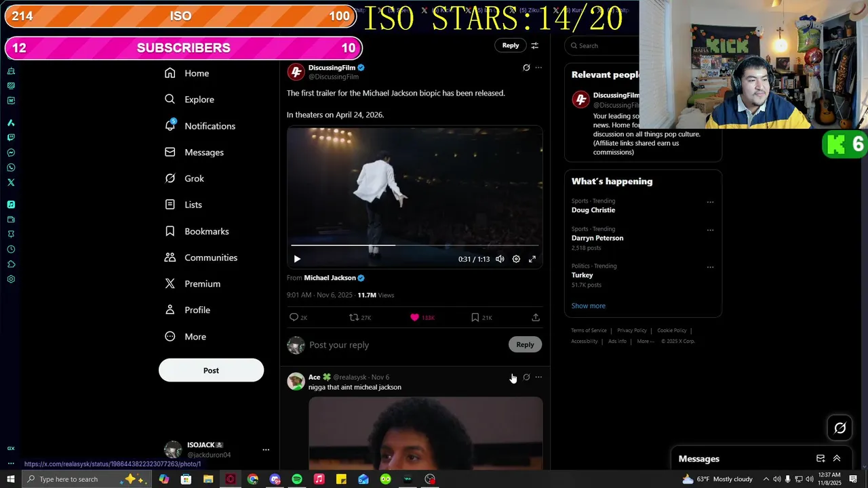Open video settings gear
This screenshot has height=488, width=868.
pos(516,259)
